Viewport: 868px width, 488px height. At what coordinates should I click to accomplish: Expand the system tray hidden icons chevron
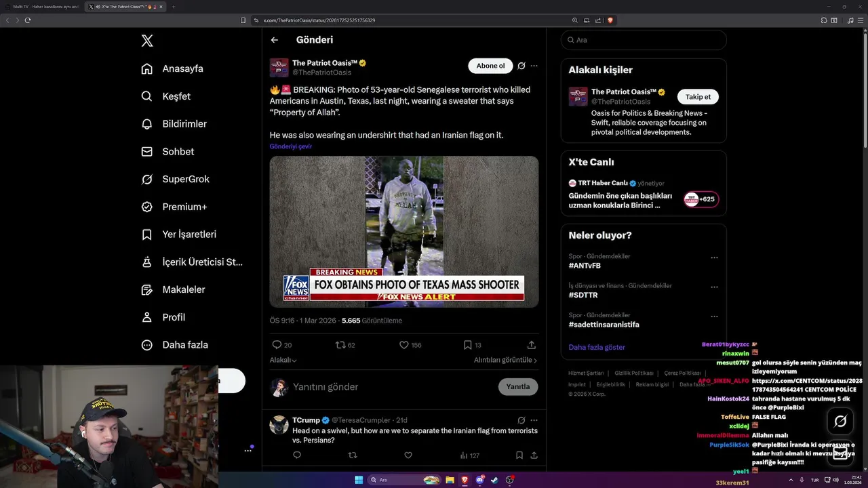point(791,480)
